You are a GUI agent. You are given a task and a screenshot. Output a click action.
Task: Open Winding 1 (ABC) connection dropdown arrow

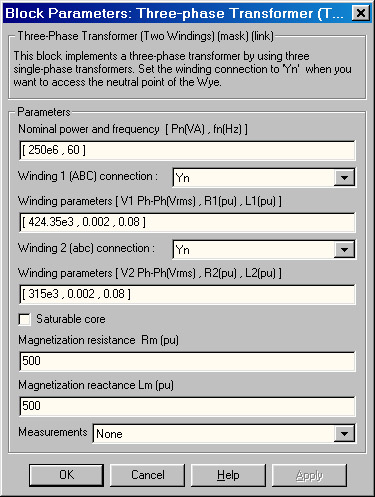(344, 177)
